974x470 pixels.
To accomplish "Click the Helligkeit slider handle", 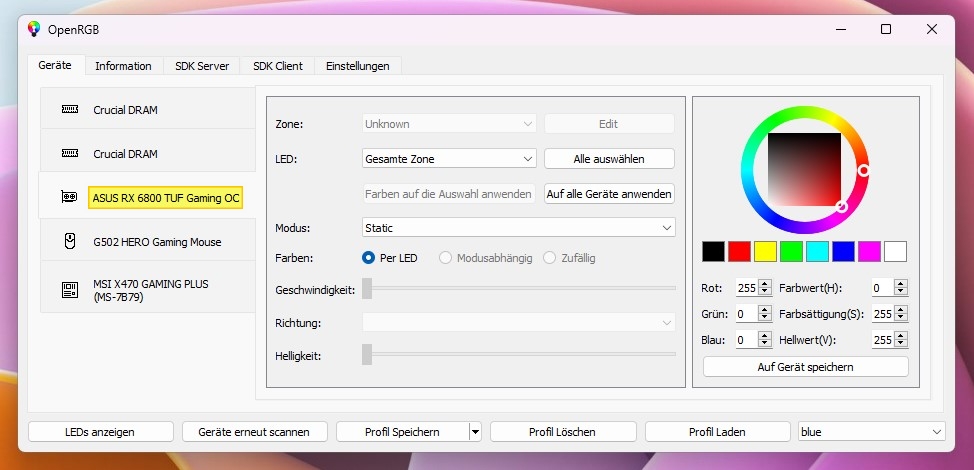I will click(x=367, y=354).
